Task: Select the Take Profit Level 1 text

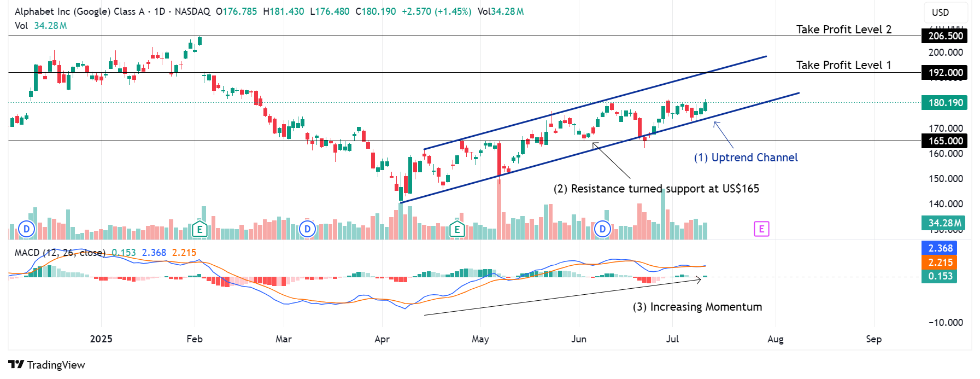Action: click(x=843, y=65)
